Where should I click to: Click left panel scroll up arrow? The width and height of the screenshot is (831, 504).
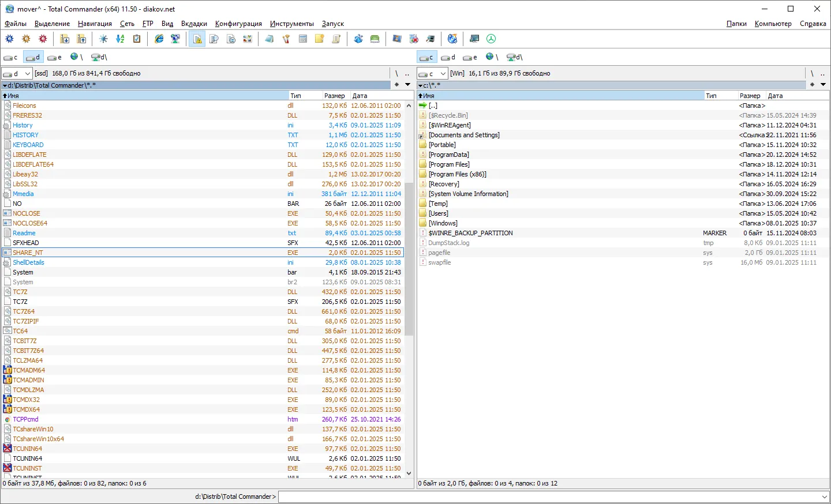point(409,106)
